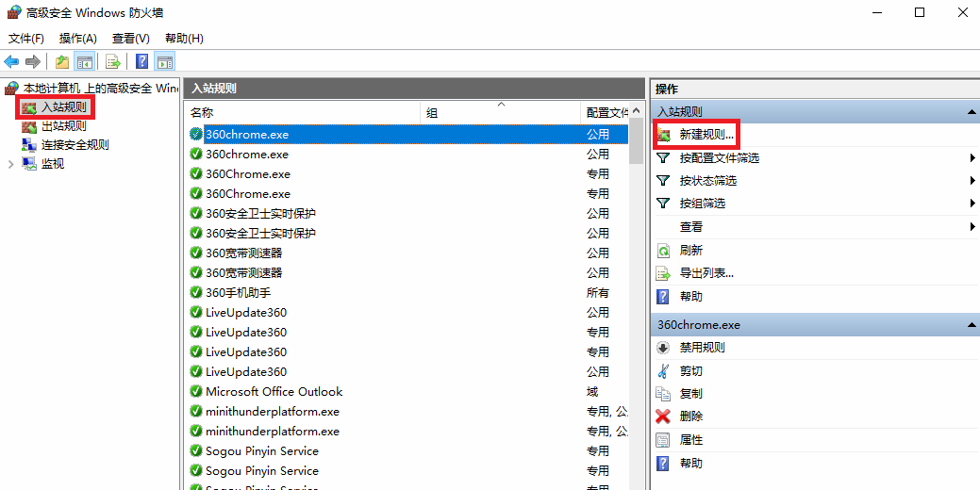Click the 操作 pane title header
This screenshot has height=490, width=980.
815,90
